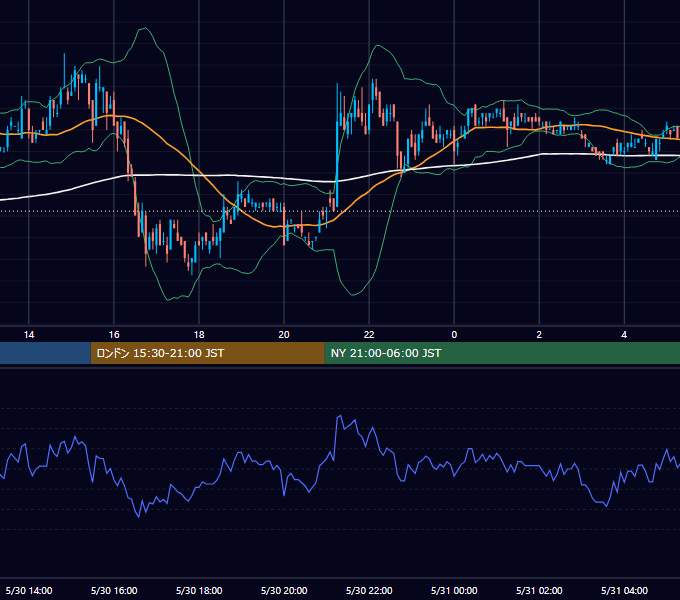Click the 4 hour axis label
Image resolution: width=680 pixels, height=600 pixels.
pyautogui.click(x=624, y=335)
